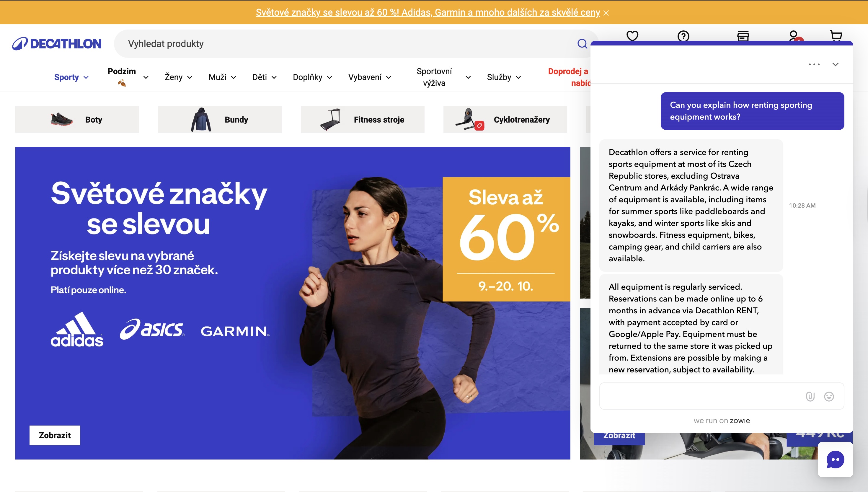This screenshot has width=868, height=492.
Task: Open the top promo banner link
Action: click(428, 12)
